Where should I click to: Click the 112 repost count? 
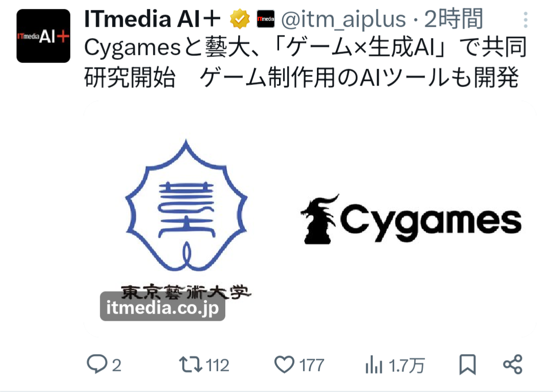(x=218, y=365)
